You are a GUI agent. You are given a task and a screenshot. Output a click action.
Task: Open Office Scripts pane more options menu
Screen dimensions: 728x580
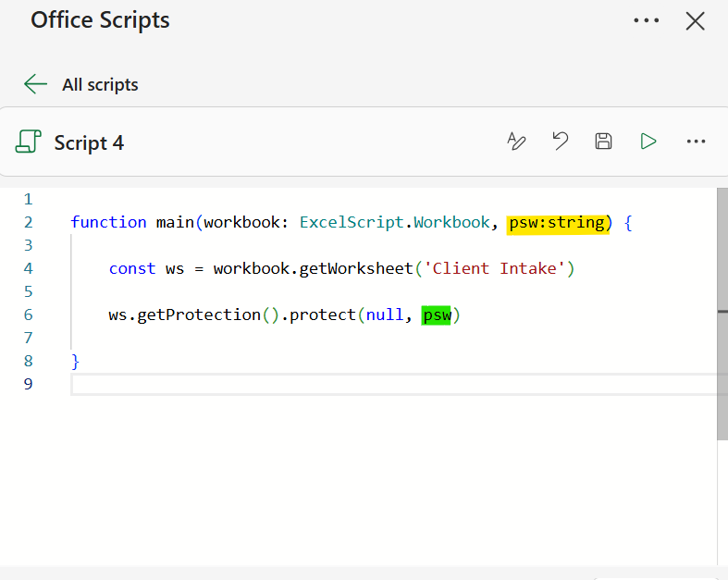tap(647, 20)
